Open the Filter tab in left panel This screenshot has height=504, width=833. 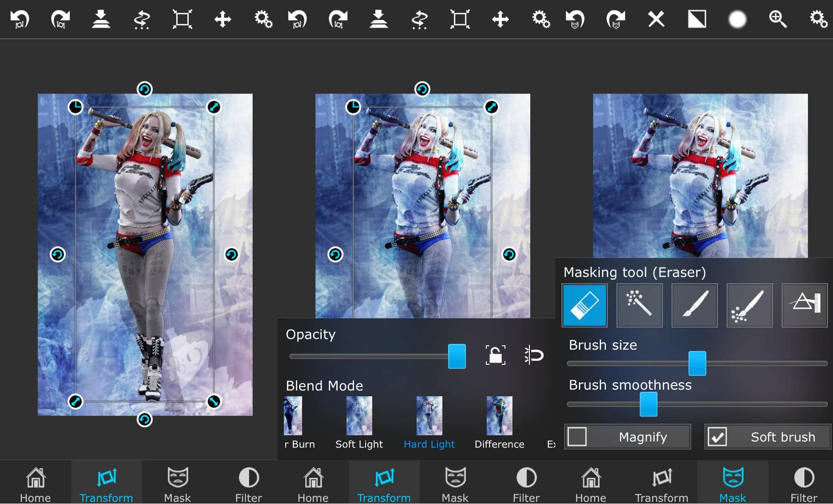[x=249, y=484]
